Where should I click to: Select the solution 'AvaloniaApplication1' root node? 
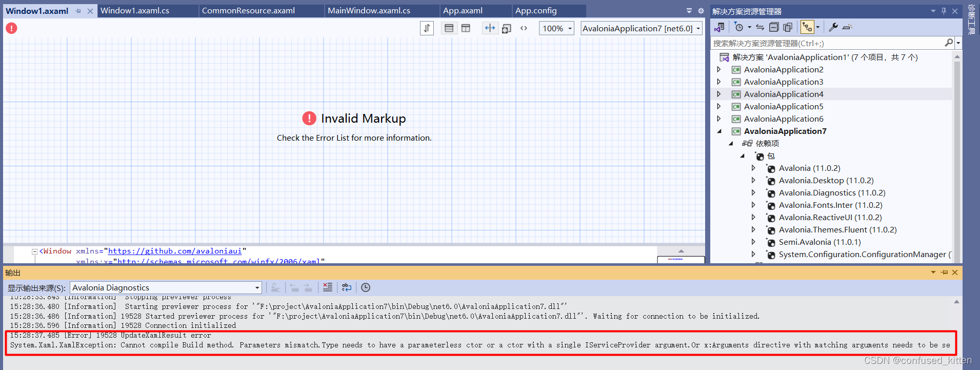(x=825, y=57)
